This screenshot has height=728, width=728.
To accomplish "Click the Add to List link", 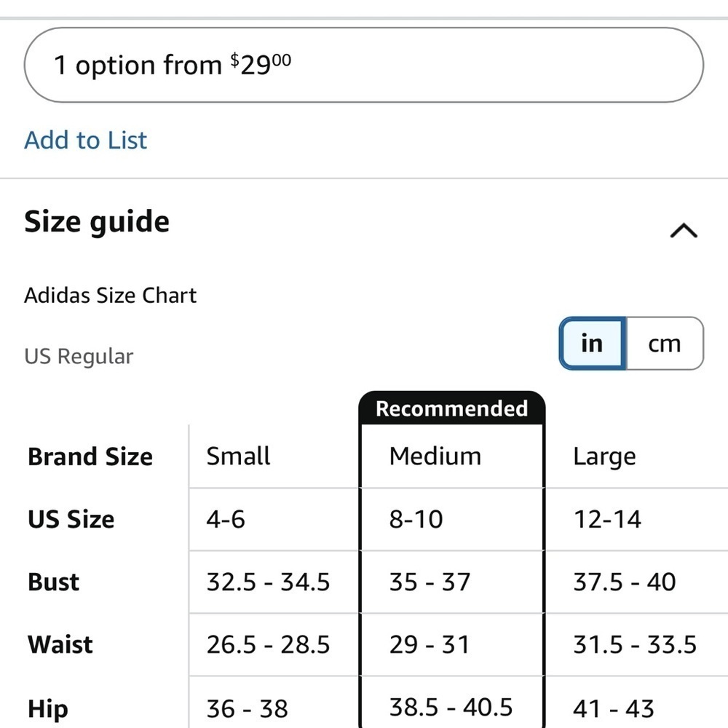I will tap(85, 141).
